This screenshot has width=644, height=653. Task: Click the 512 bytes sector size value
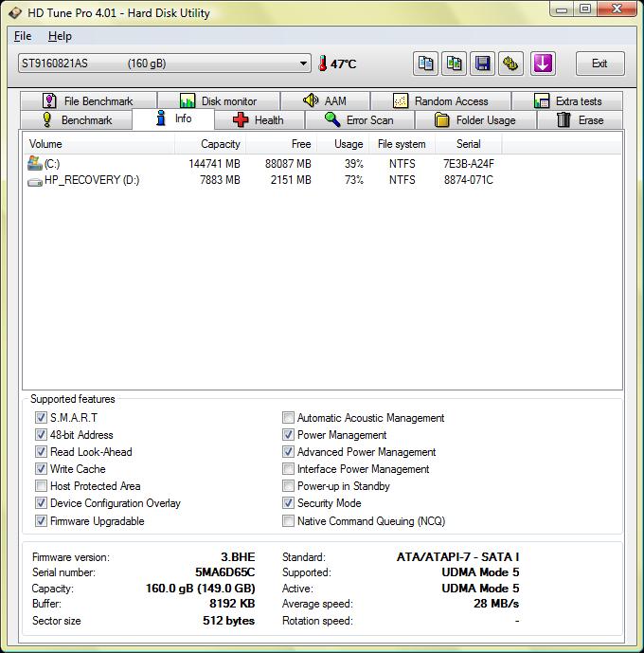click(229, 621)
